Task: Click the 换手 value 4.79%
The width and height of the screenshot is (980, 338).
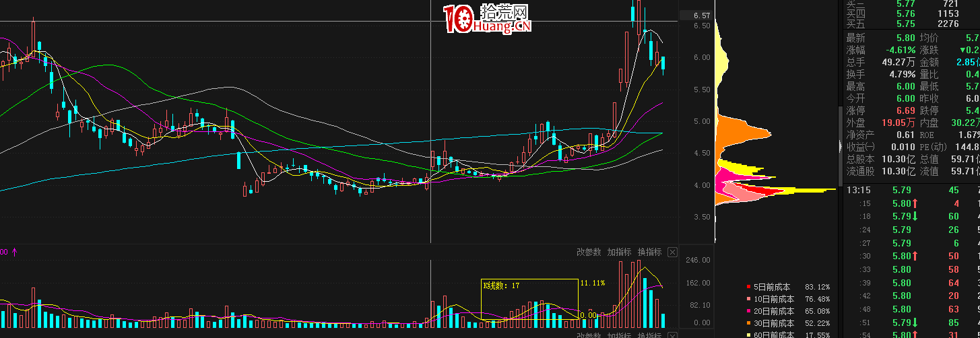Action: tap(902, 74)
